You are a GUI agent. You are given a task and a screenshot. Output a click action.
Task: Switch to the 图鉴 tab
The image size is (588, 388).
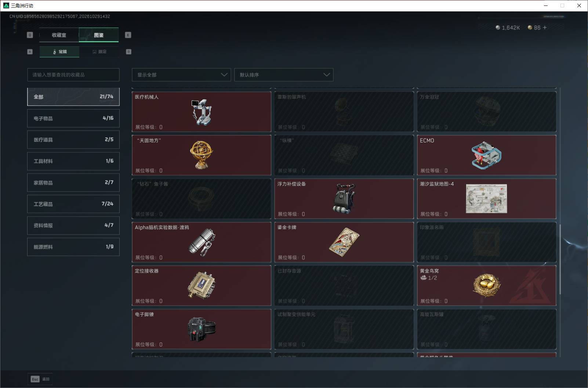point(99,35)
